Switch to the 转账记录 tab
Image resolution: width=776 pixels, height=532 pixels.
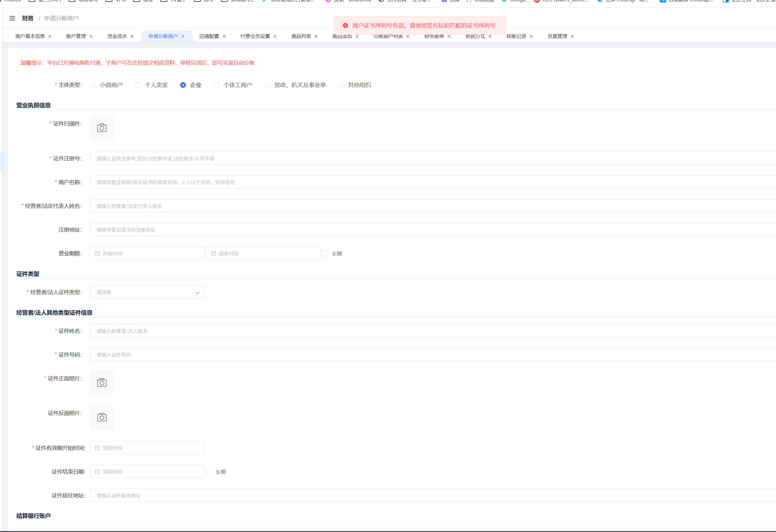coord(516,36)
